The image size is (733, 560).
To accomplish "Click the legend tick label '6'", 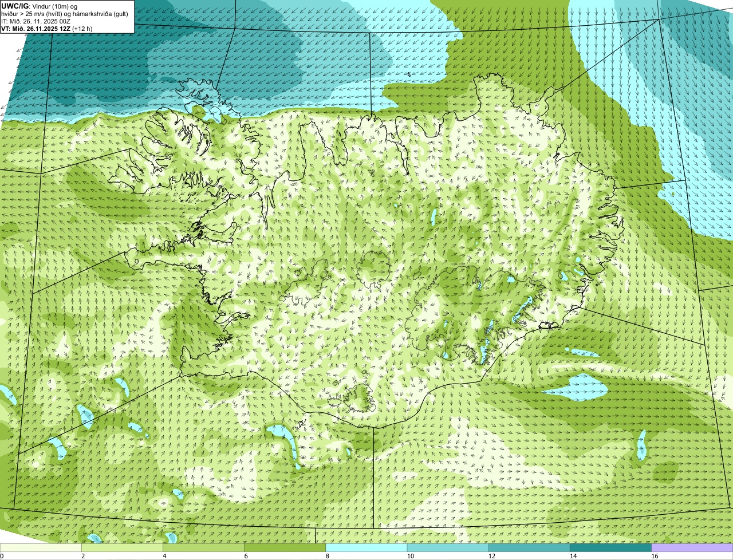I will click(246, 556).
